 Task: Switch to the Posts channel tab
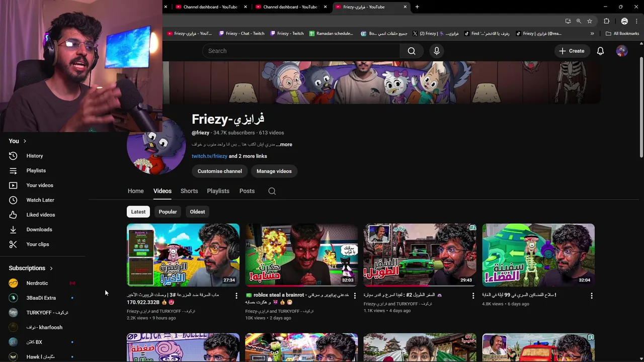coord(247,191)
